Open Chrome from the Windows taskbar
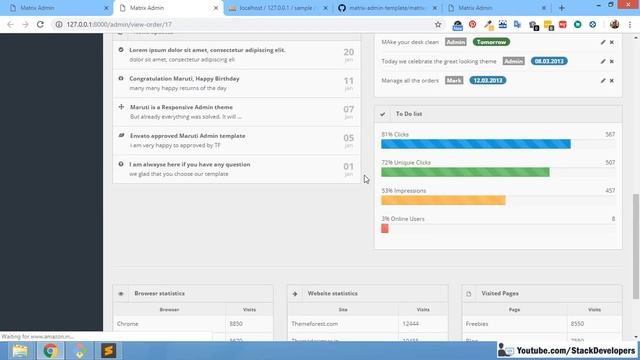Viewport: 640px width, 360px height. pyautogui.click(x=51, y=351)
